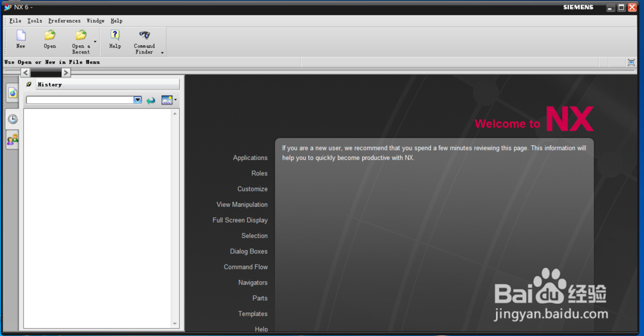Click the Open a Recent icon

81,35
